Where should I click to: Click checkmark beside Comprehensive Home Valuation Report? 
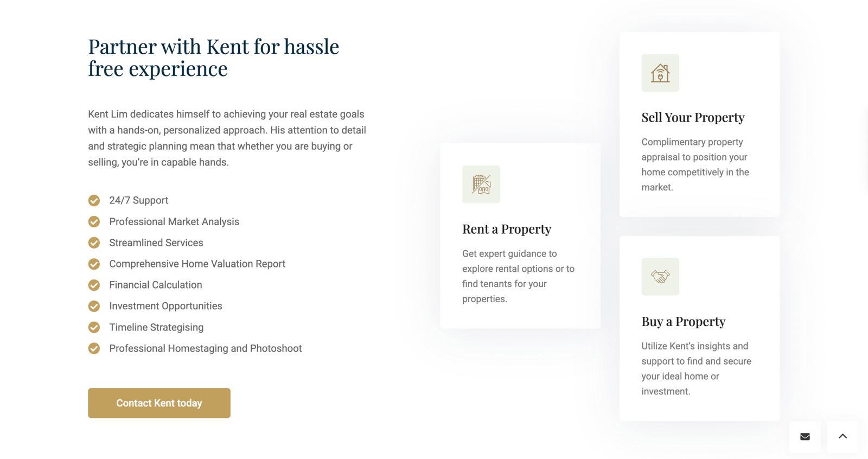(94, 264)
